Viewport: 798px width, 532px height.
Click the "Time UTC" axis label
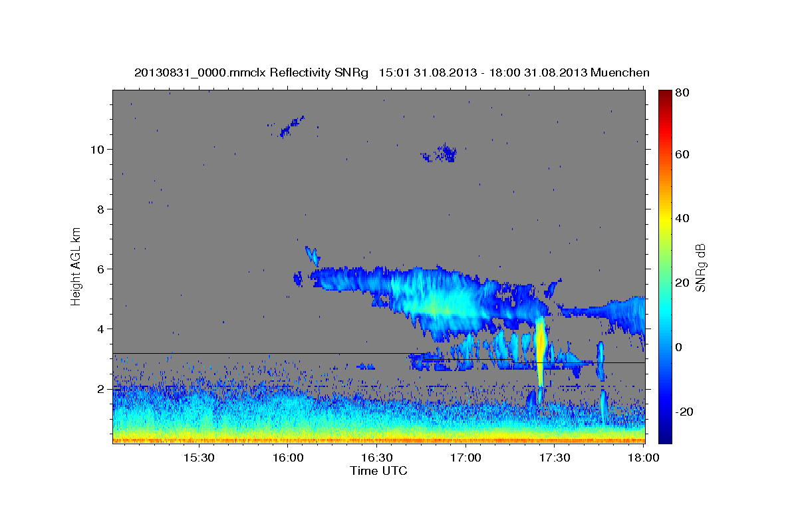pos(378,471)
